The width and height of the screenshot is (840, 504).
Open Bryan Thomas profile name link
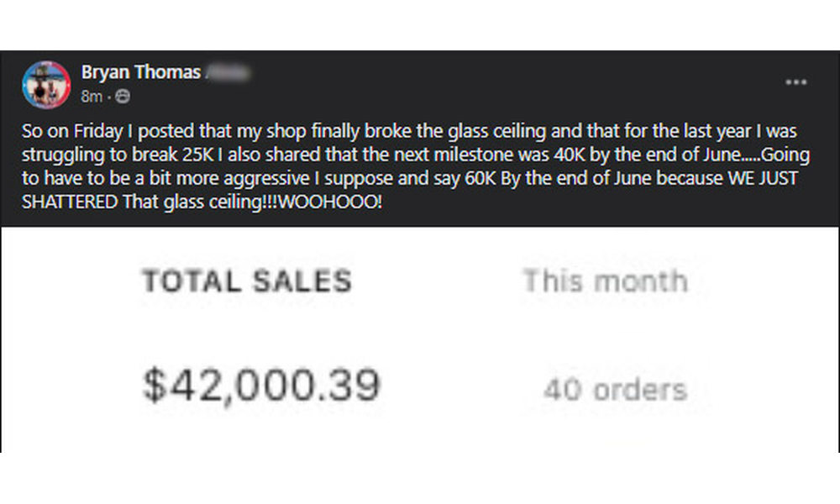[141, 72]
